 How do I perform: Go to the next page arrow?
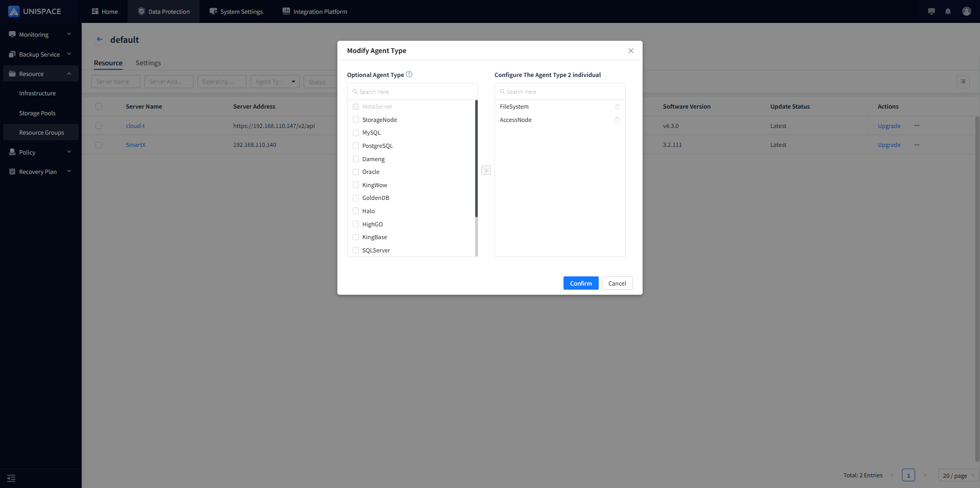coord(924,475)
